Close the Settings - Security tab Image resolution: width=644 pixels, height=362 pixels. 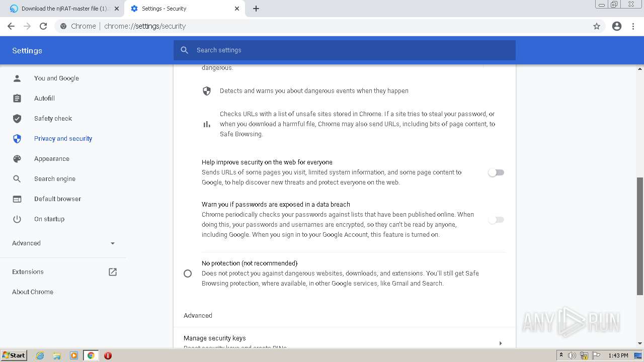237,9
